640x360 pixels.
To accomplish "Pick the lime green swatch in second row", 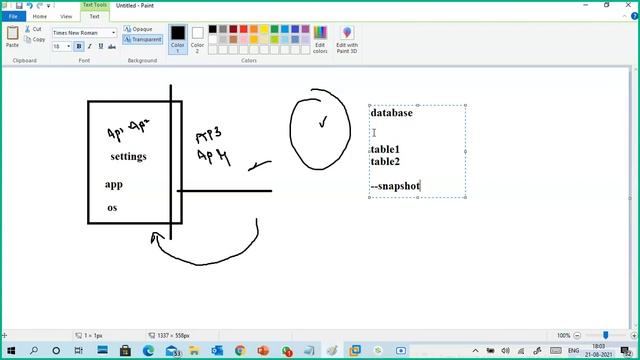I will 275,40.
